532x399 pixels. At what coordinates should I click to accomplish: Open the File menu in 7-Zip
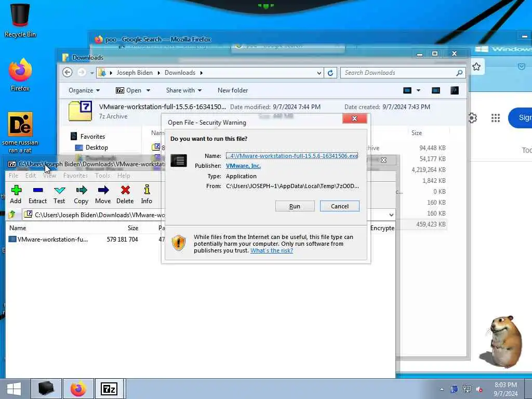tap(14, 176)
